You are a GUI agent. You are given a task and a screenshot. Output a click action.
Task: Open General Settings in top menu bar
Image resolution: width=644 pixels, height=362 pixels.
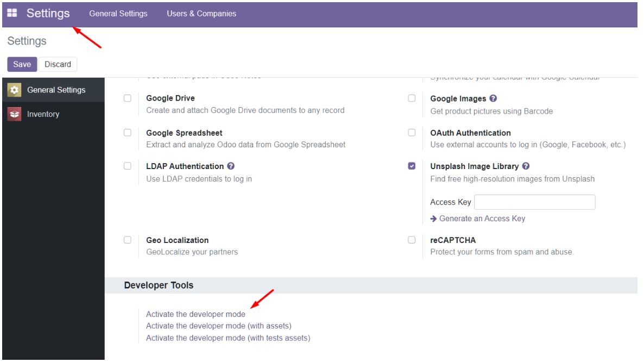(x=118, y=14)
